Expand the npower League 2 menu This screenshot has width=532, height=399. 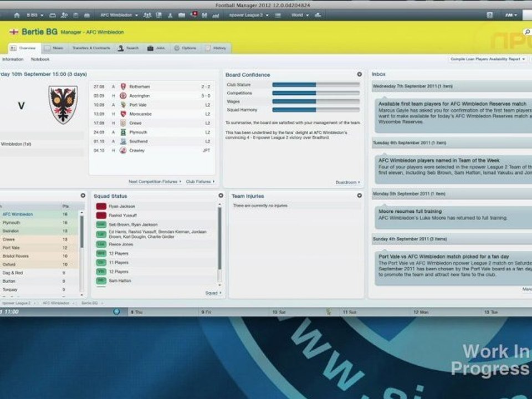tap(249, 16)
